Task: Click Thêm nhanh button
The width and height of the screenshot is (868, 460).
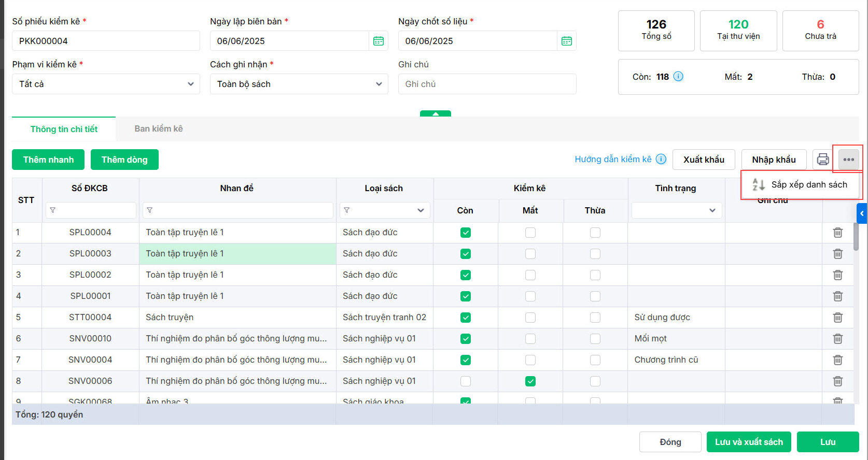Action: pos(48,160)
